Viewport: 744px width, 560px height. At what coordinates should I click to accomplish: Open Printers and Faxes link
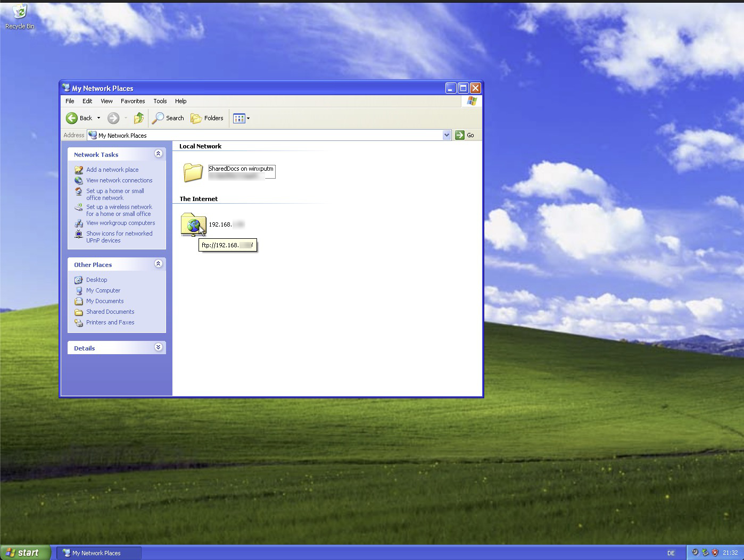point(110,322)
